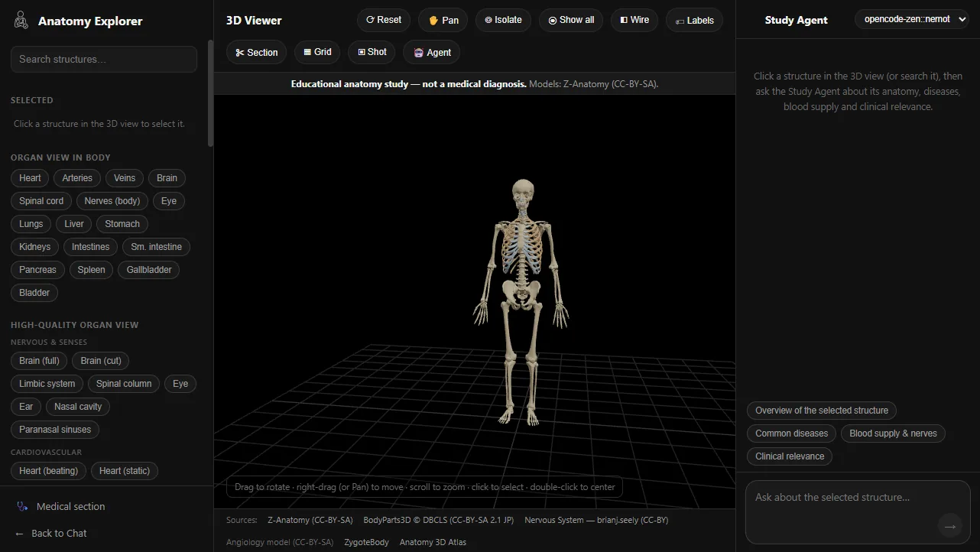This screenshot has width=980, height=552.
Task: Ask for Overview of the selected structure
Action: (x=822, y=411)
